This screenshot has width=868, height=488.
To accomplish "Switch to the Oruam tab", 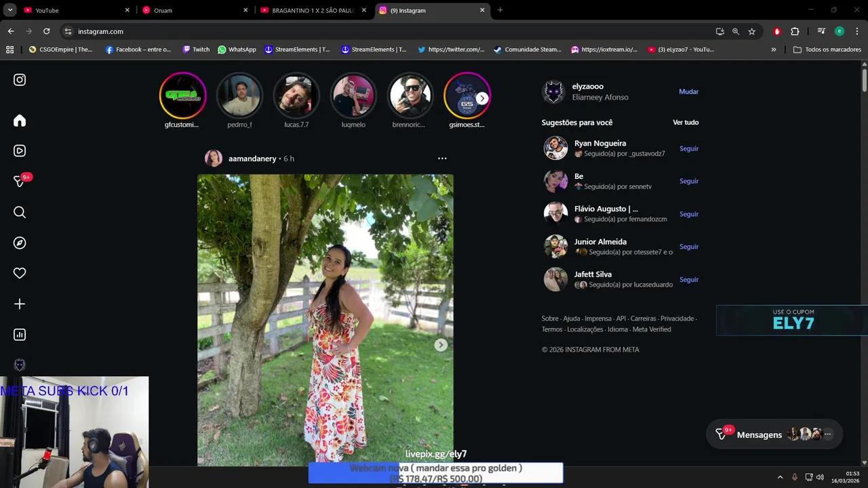I will pyautogui.click(x=195, y=10).
